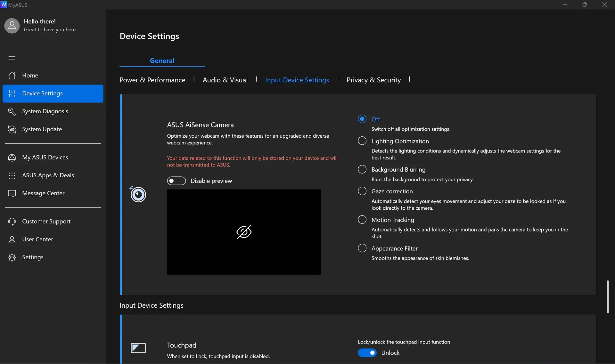Select Gaze correction radio button
Image resolution: width=615 pixels, height=364 pixels.
362,191
